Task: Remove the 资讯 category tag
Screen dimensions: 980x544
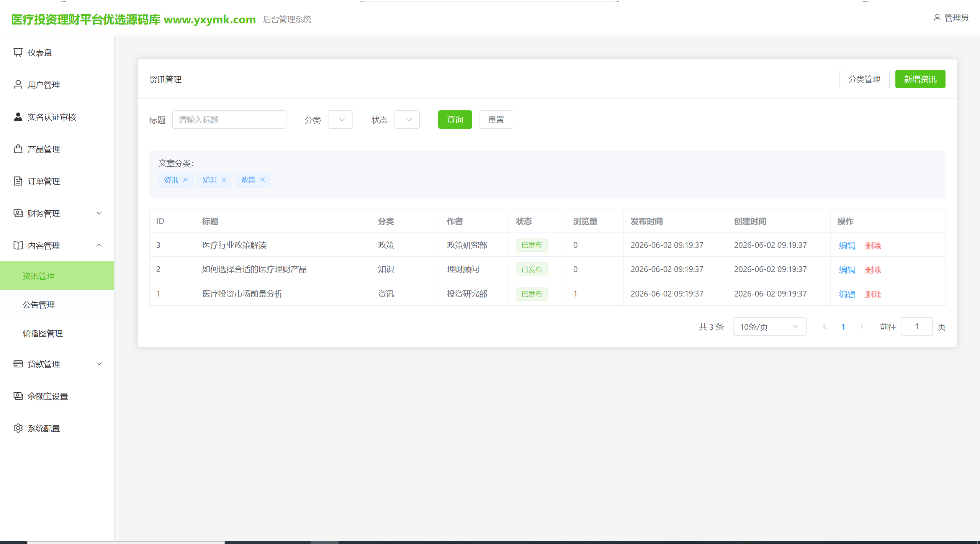Action: pos(185,180)
